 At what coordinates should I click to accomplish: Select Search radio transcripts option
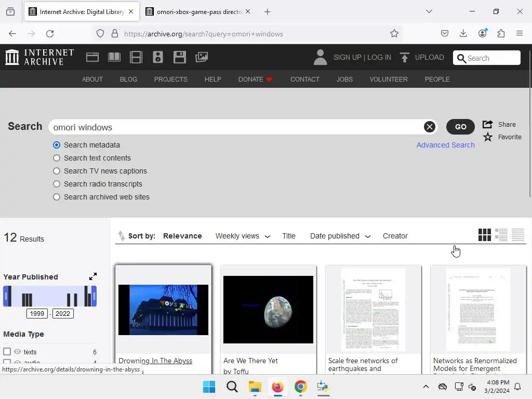pos(57,184)
